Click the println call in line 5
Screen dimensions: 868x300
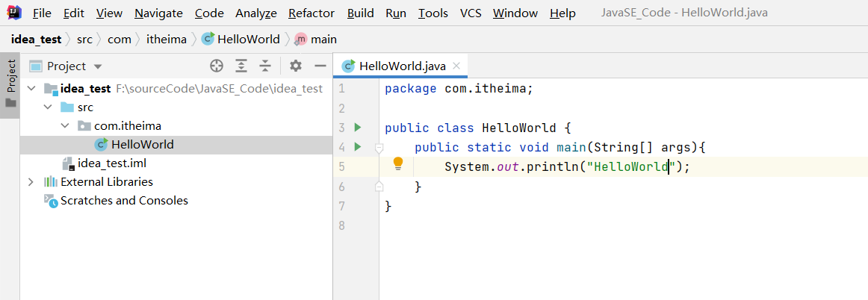pos(553,166)
